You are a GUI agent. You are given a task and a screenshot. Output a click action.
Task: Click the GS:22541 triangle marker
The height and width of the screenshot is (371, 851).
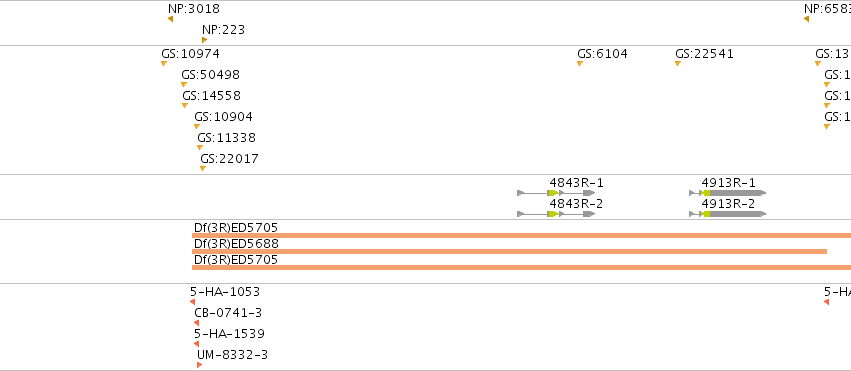[x=678, y=63]
